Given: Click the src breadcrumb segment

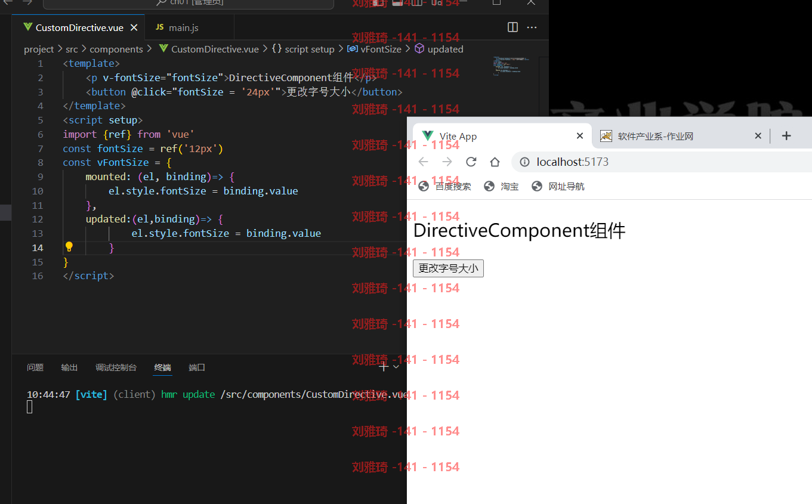Looking at the screenshot, I should pos(72,49).
